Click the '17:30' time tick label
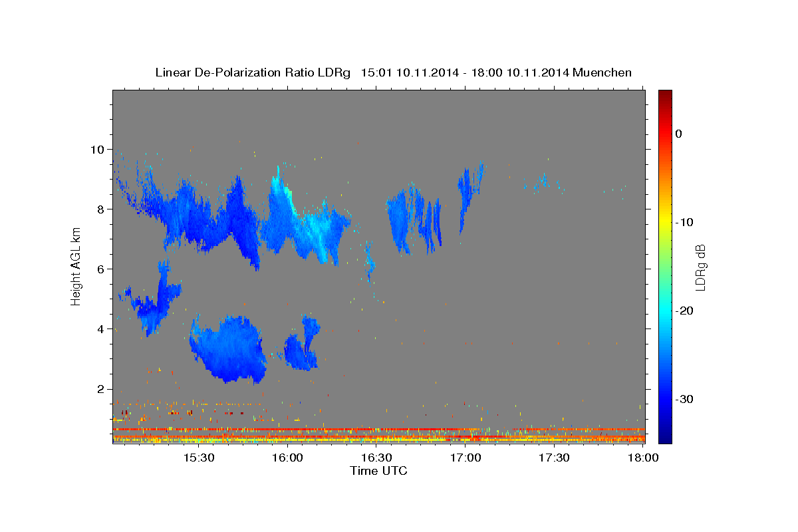Viewport: 798px width, 532px height. tap(554, 458)
